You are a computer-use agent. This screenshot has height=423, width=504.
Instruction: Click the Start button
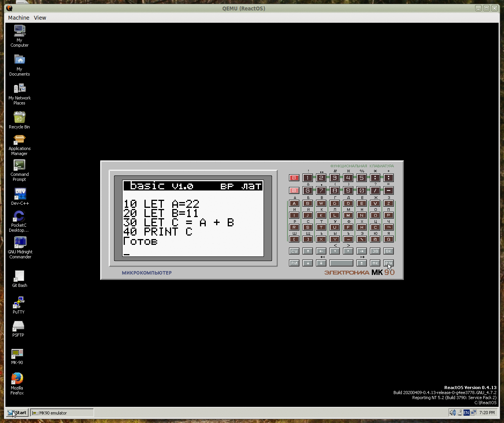(x=17, y=413)
